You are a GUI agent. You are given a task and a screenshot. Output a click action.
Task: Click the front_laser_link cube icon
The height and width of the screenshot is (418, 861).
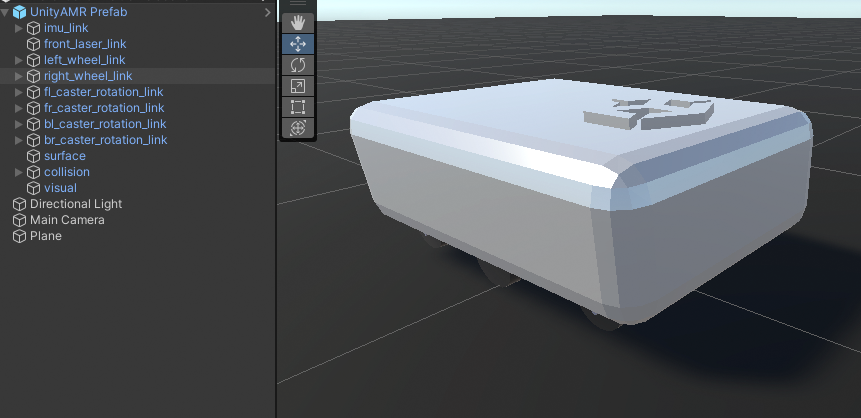pyautogui.click(x=33, y=44)
